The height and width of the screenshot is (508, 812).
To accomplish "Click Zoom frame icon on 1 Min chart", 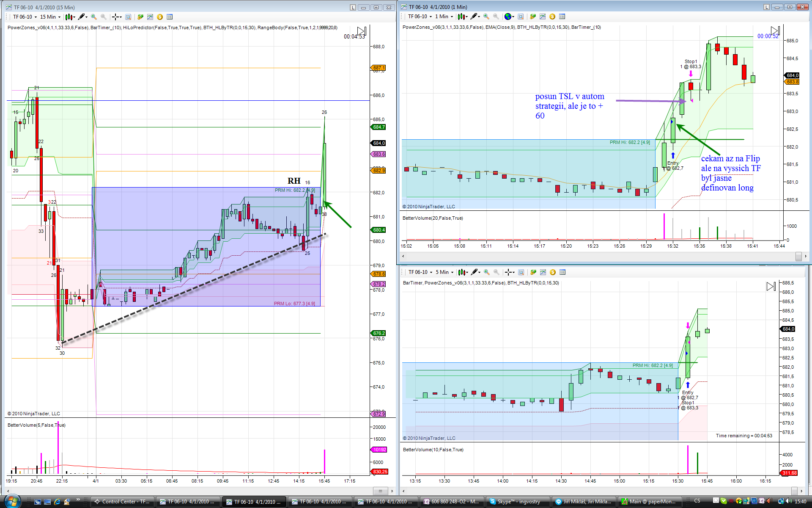I will coord(521,17).
